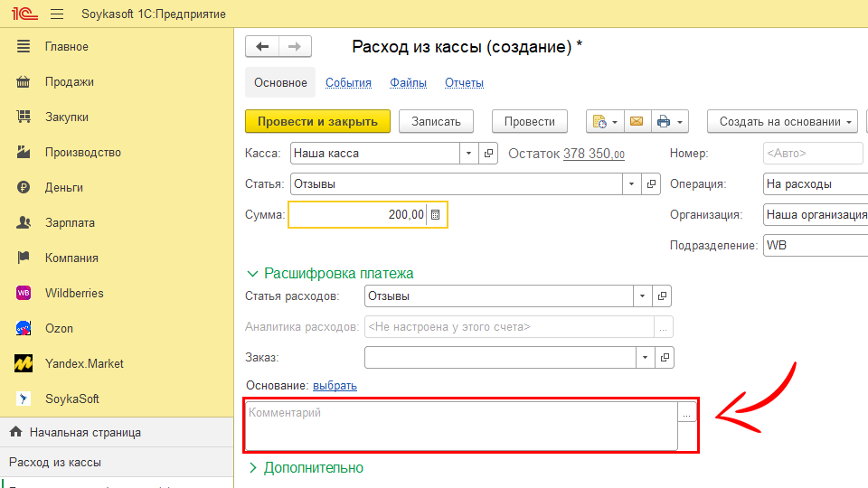868x488 pixels.
Task: Open the Создать на основании dropdown
Action: 782,121
